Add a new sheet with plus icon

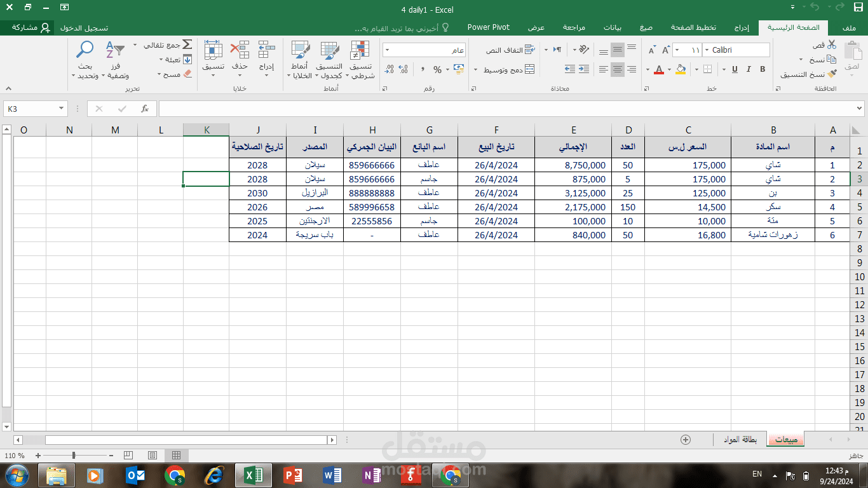pyautogui.click(x=686, y=439)
